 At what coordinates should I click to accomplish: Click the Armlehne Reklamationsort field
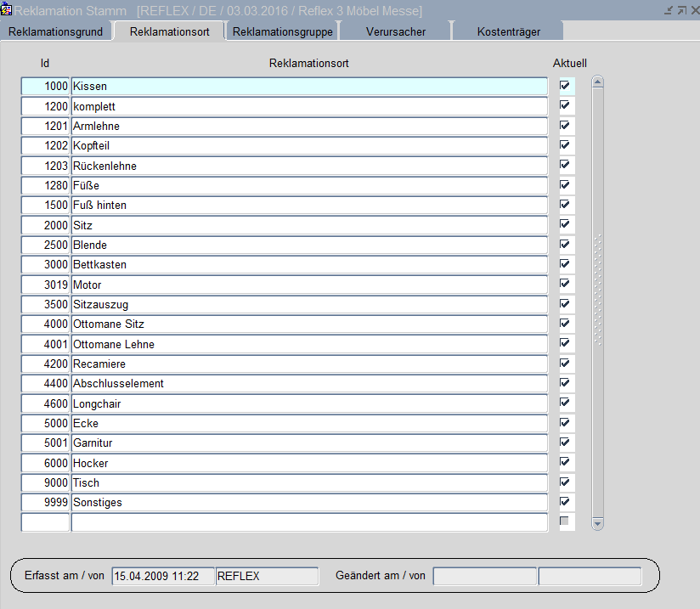(309, 127)
